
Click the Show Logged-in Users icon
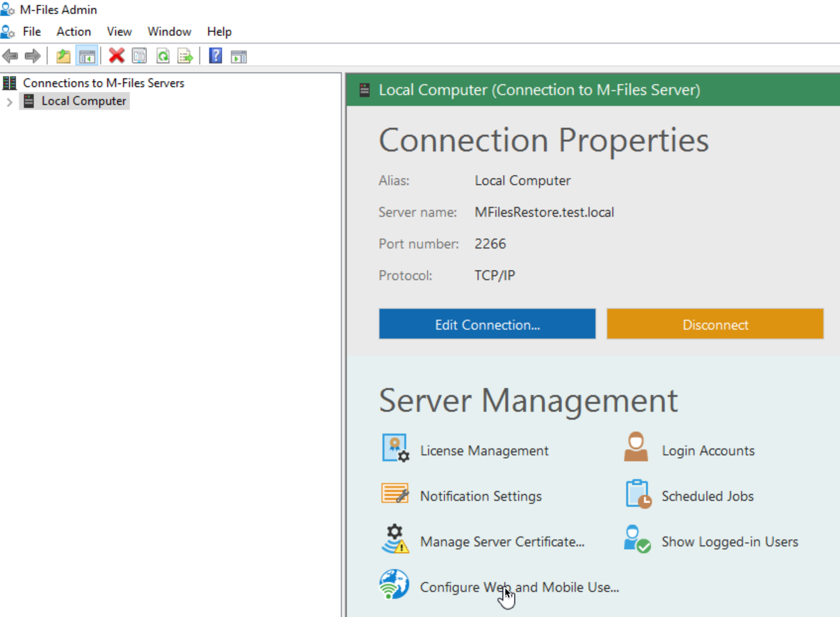click(637, 539)
